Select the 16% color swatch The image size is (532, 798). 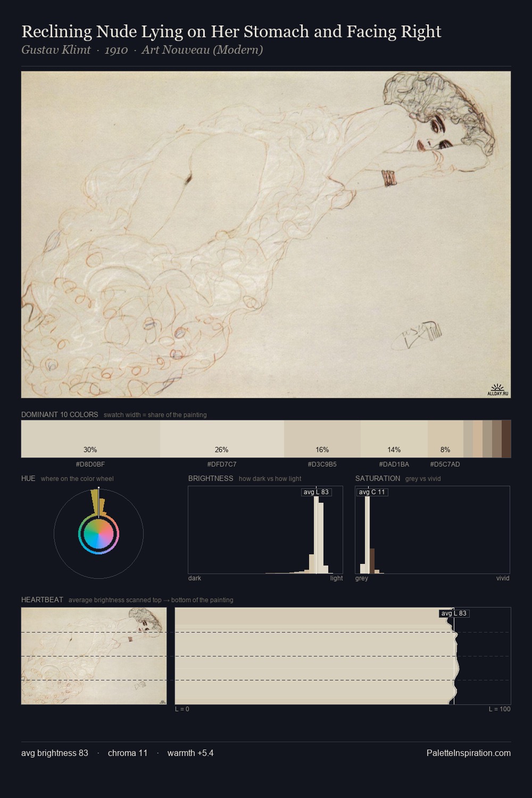tap(322, 439)
